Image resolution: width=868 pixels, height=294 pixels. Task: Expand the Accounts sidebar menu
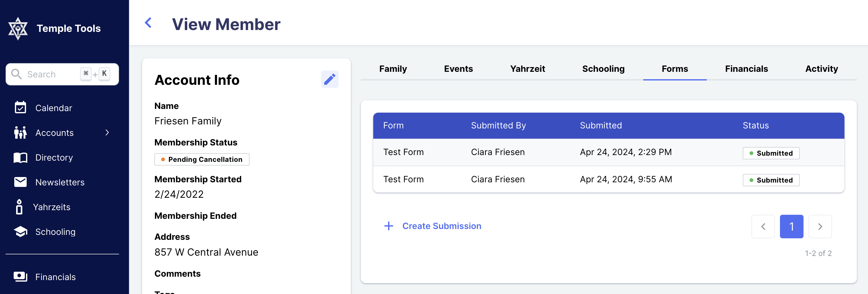(x=107, y=132)
